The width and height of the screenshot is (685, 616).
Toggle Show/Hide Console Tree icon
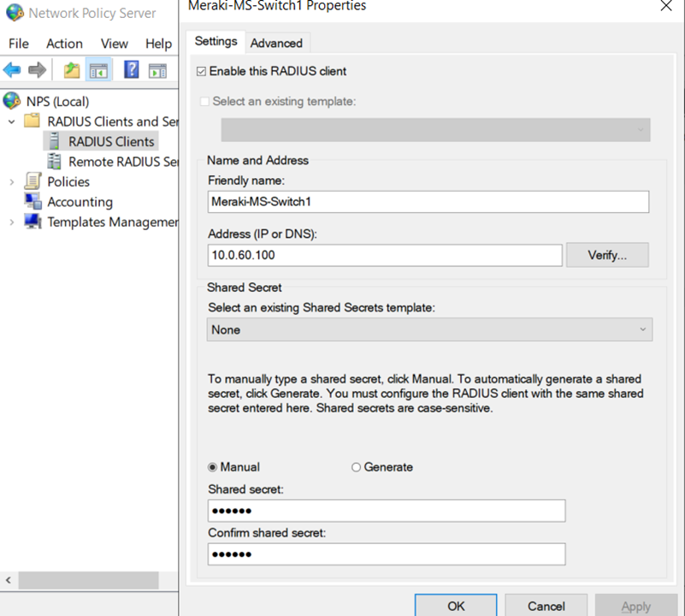[98, 70]
